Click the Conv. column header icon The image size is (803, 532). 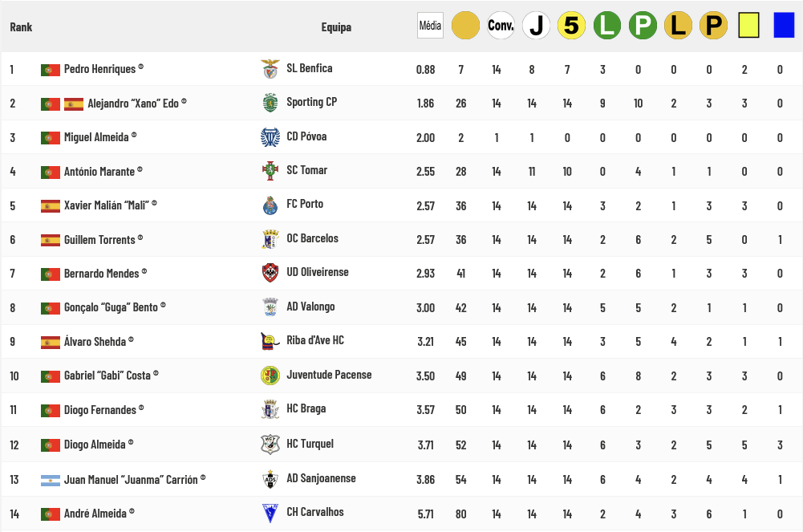pyautogui.click(x=501, y=26)
